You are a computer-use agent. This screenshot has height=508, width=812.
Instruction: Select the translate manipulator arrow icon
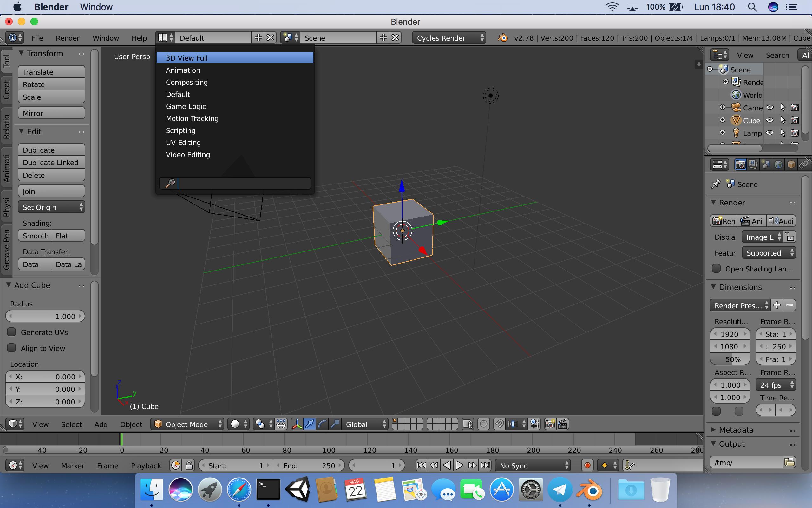(309, 424)
